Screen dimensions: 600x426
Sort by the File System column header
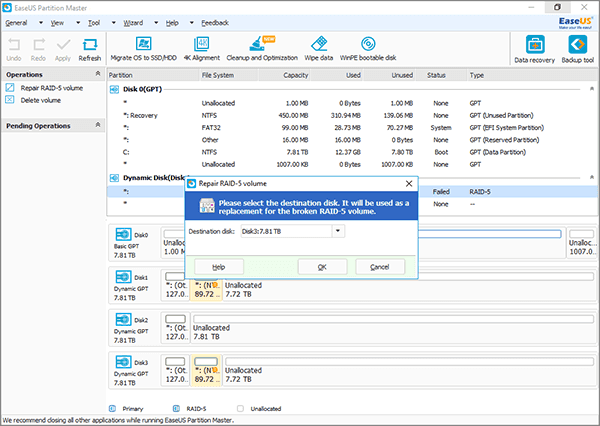(x=229, y=75)
